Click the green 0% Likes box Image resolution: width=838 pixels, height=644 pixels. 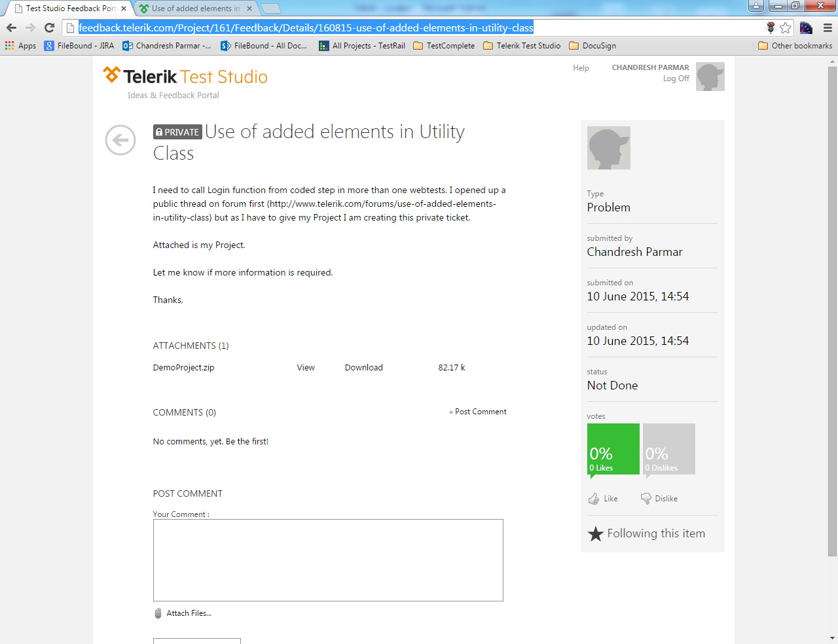[613, 449]
